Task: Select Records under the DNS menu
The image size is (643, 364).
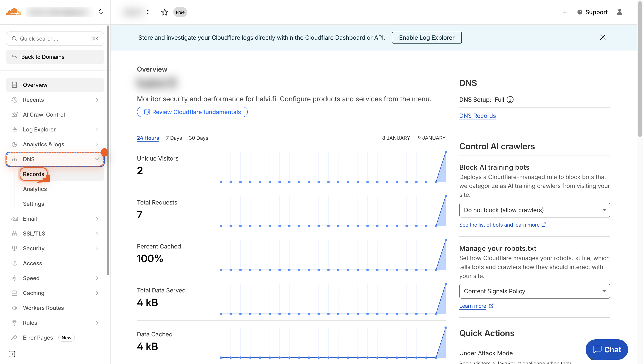Action: pyautogui.click(x=34, y=174)
